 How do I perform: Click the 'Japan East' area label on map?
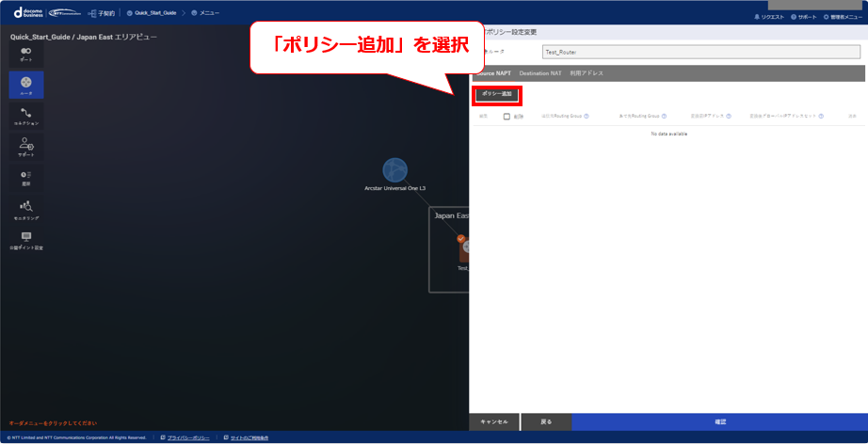click(451, 215)
